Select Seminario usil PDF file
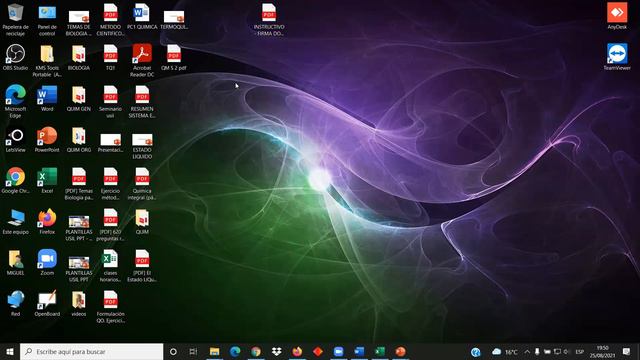The width and height of the screenshot is (640, 360). 110,101
